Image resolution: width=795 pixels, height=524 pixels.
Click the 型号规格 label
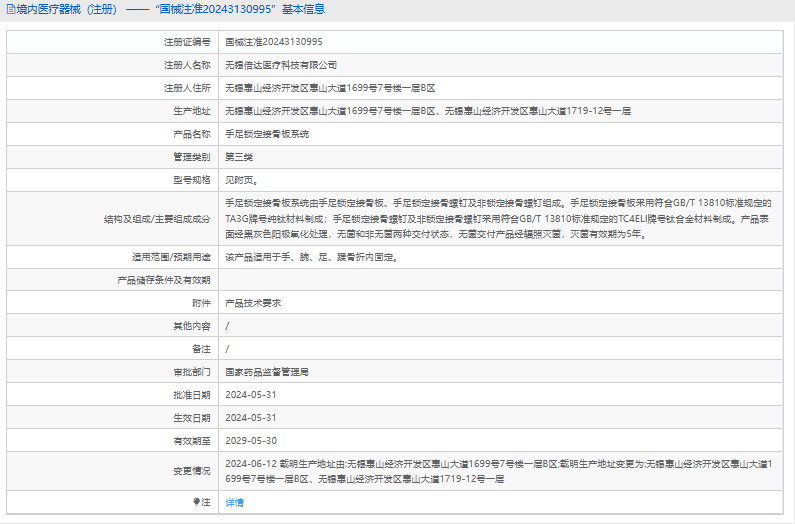coord(192,180)
